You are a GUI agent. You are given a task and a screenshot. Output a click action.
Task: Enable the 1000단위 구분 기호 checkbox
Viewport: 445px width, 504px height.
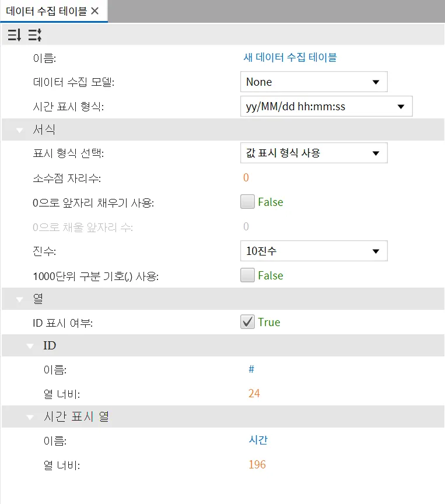point(247,275)
